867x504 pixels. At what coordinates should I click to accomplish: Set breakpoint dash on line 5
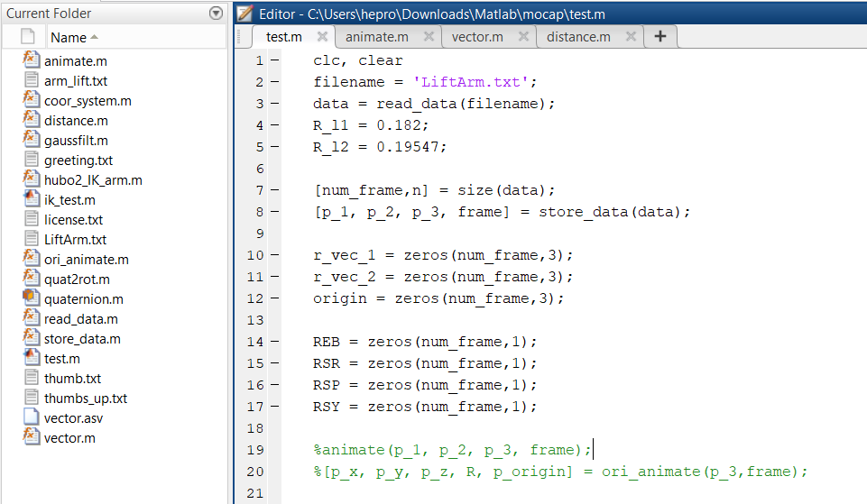tap(275, 147)
